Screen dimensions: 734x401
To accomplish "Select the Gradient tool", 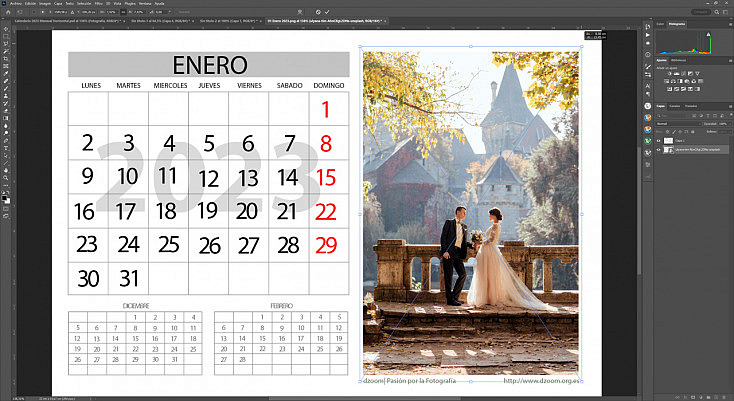I will [6, 118].
